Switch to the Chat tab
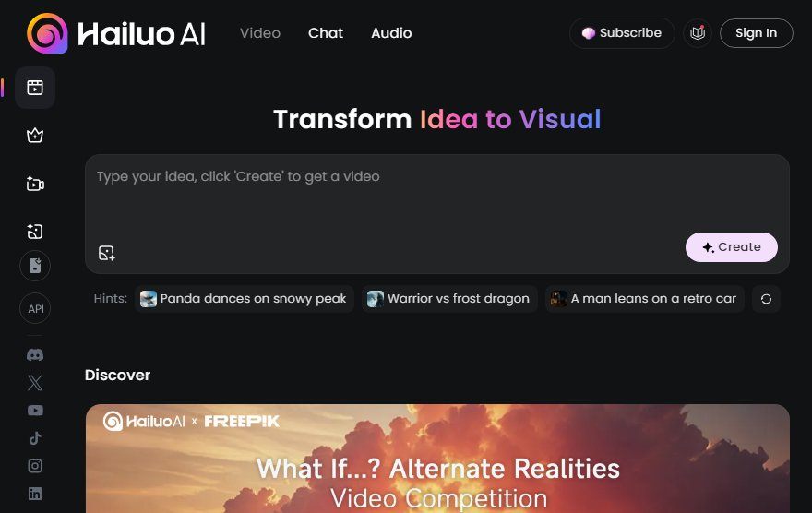 [325, 33]
